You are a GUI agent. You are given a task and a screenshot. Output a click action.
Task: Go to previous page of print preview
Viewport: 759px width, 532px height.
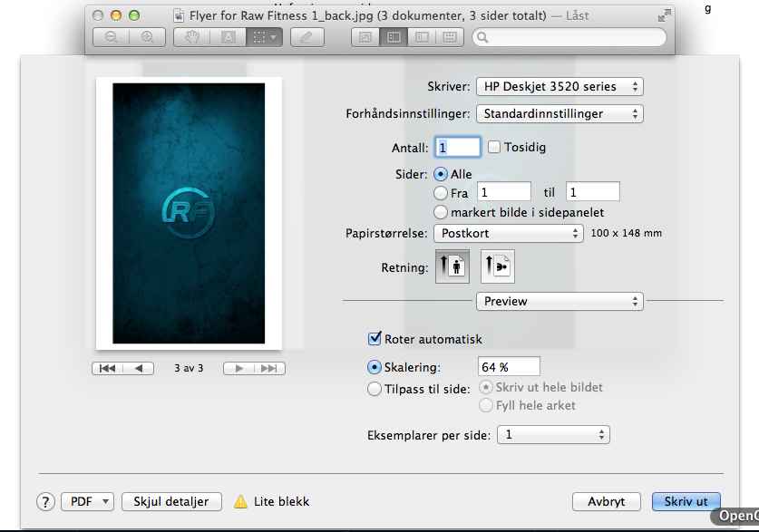point(139,369)
